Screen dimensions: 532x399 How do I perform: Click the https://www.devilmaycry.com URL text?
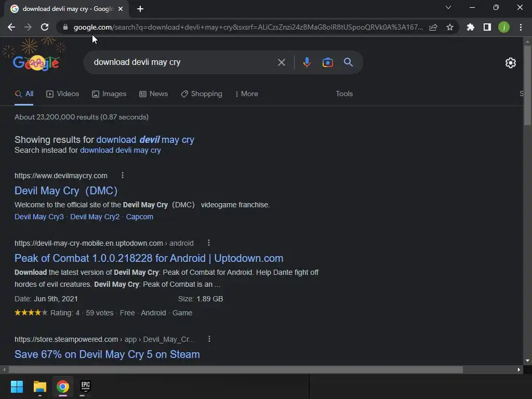61,176
